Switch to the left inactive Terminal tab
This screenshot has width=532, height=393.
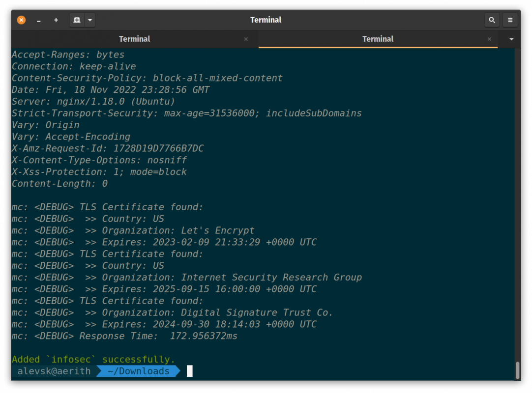pyautogui.click(x=134, y=39)
